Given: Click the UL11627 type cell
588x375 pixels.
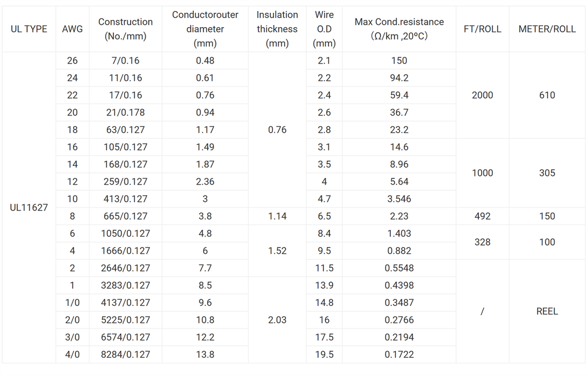Looking at the screenshot, I should tap(29, 207).
